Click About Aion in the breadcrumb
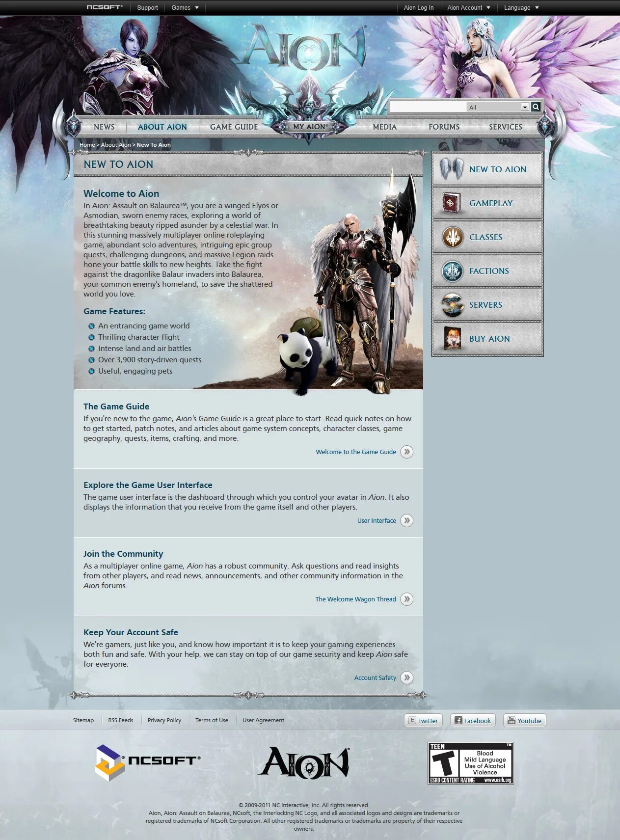 116,145
